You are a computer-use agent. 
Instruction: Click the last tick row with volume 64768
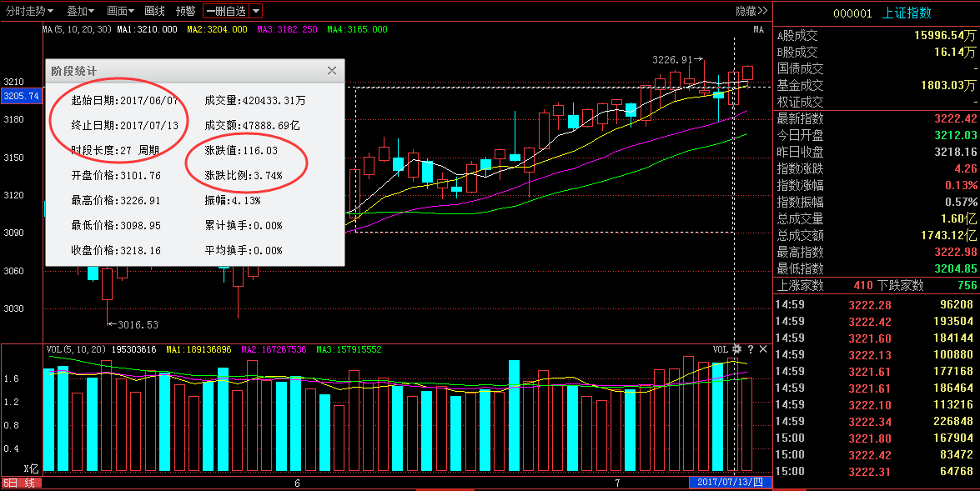[x=877, y=472]
